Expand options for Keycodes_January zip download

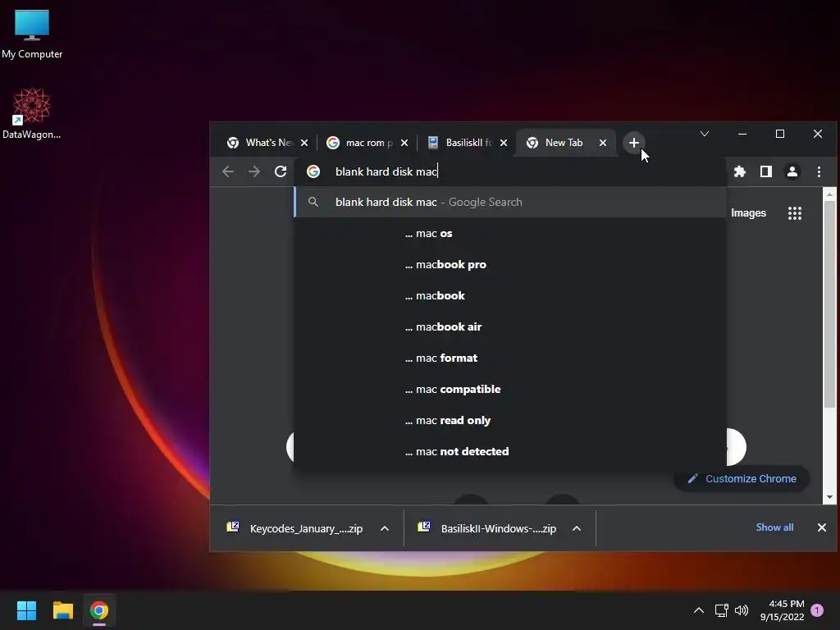coord(385,529)
